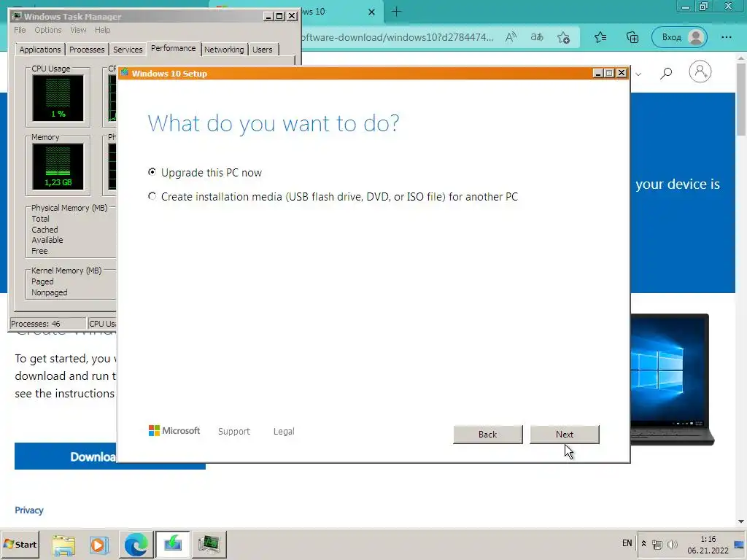The height and width of the screenshot is (560, 747).
Task: Select the Performance tab in Task Manager
Action: point(174,49)
